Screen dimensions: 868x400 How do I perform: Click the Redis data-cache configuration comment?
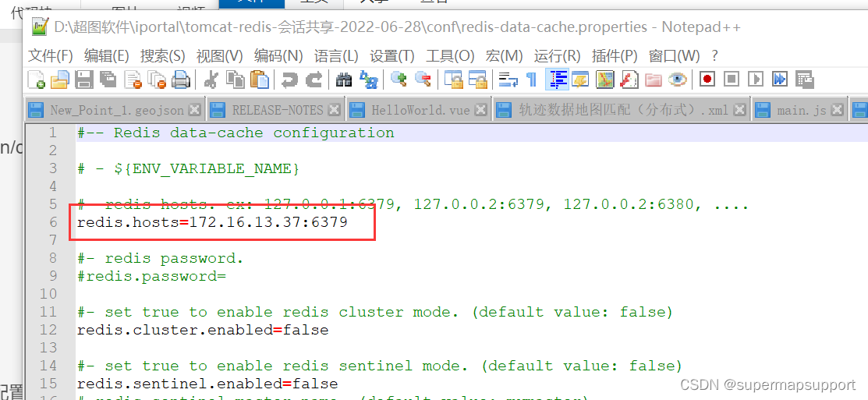point(236,133)
